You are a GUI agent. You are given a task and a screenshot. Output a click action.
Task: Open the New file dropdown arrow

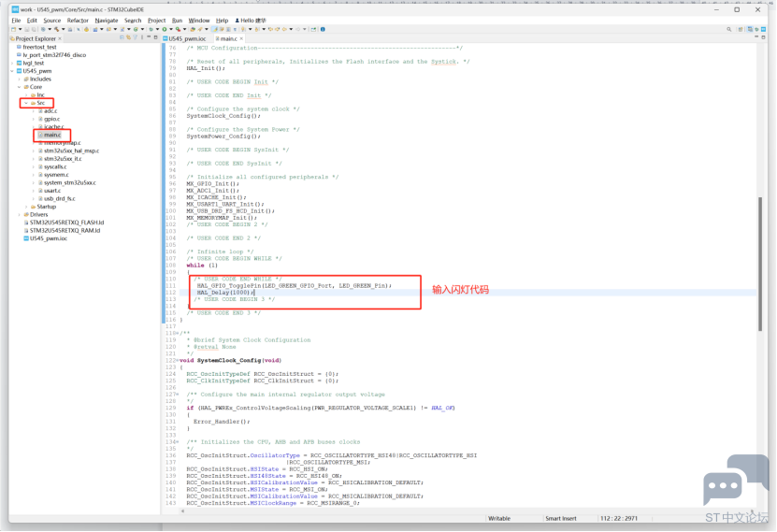[x=20, y=29]
